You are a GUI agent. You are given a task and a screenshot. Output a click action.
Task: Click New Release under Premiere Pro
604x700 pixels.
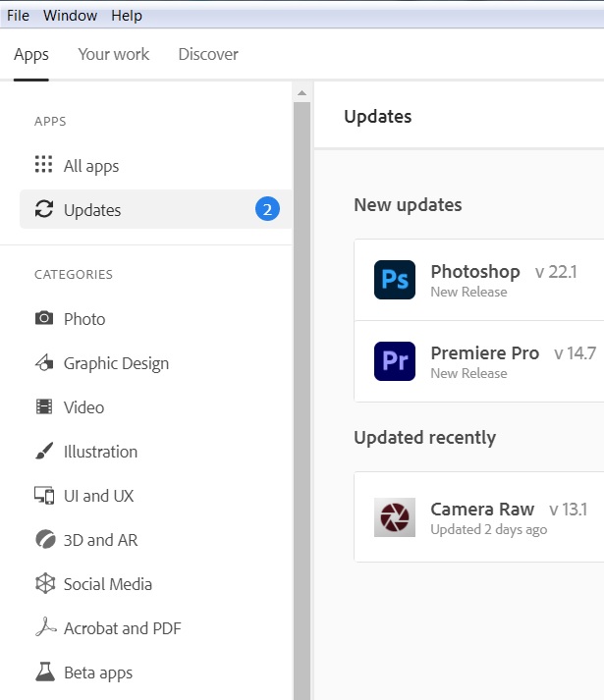(x=468, y=373)
